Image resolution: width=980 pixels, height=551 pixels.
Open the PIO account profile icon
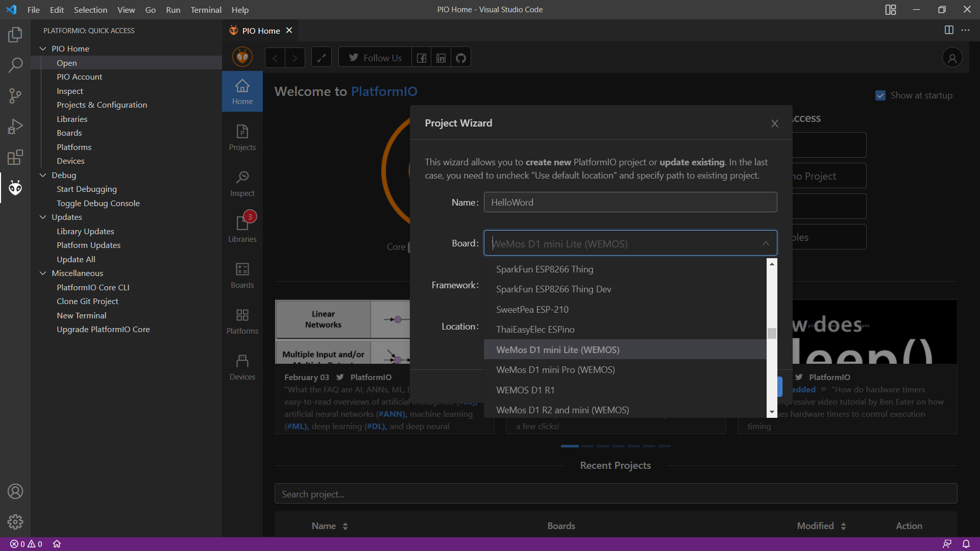pos(952,58)
